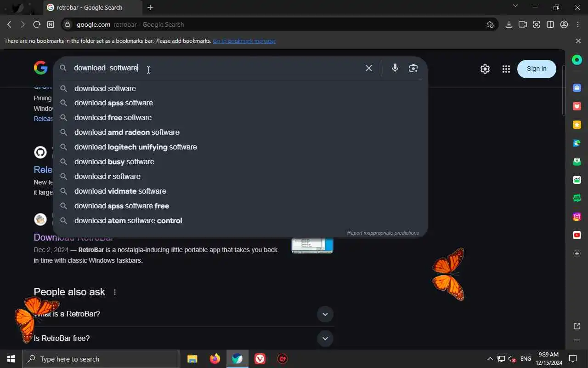Viewport: 588px width, 368px height.
Task: Choose the 'download busy software' suggestion
Action: click(240, 162)
